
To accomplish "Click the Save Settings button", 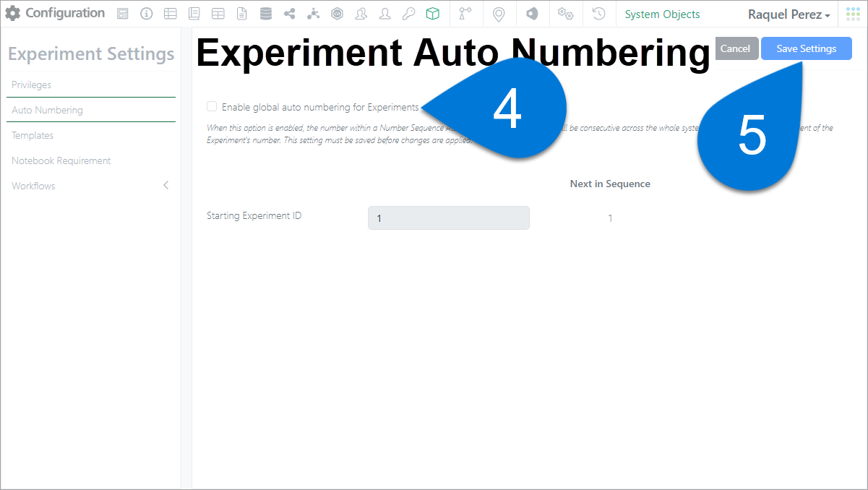I will pos(807,48).
